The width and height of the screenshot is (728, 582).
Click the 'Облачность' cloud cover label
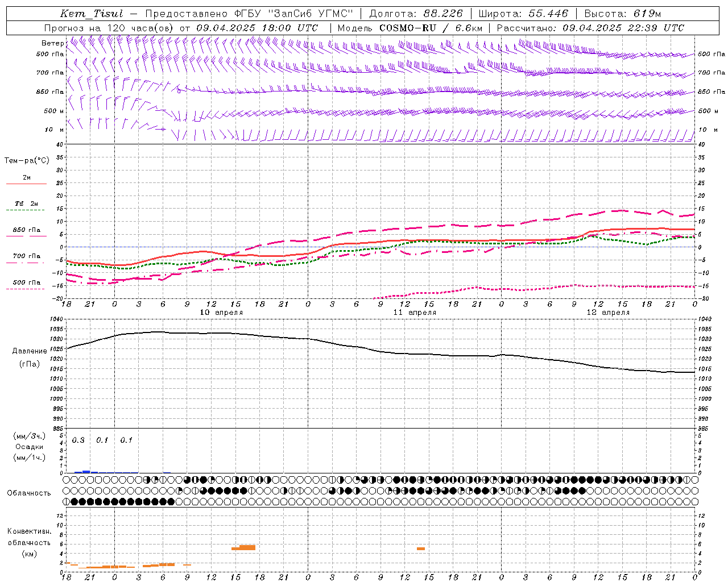(29, 493)
